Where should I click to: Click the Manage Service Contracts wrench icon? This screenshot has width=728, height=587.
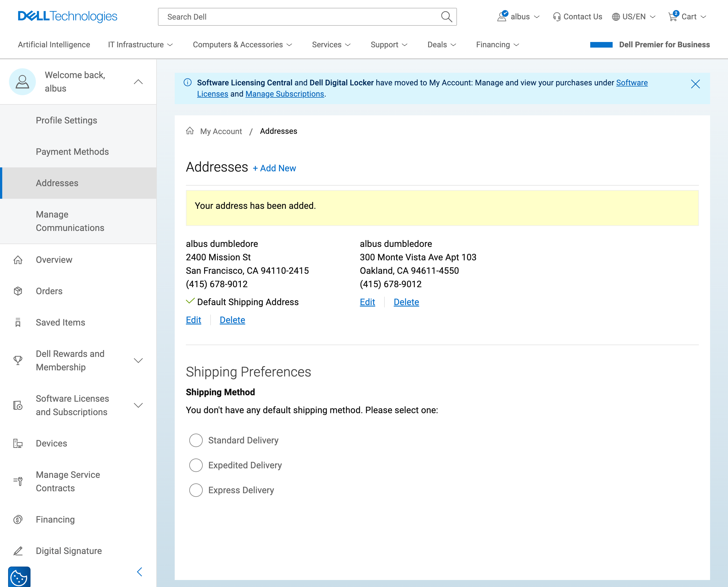(x=18, y=481)
